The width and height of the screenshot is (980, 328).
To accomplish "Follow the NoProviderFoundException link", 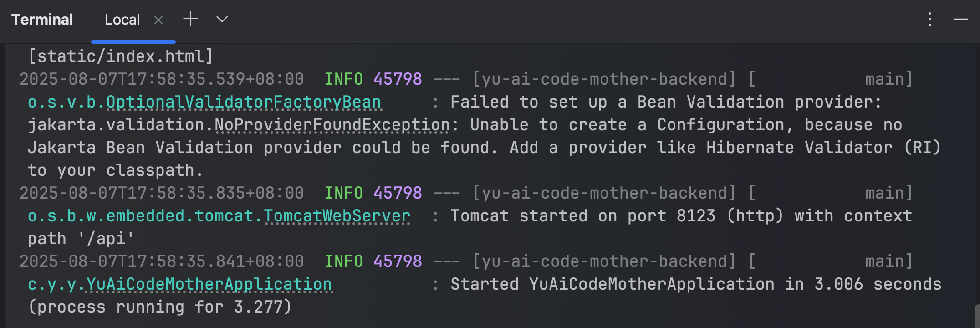I will tap(332, 125).
